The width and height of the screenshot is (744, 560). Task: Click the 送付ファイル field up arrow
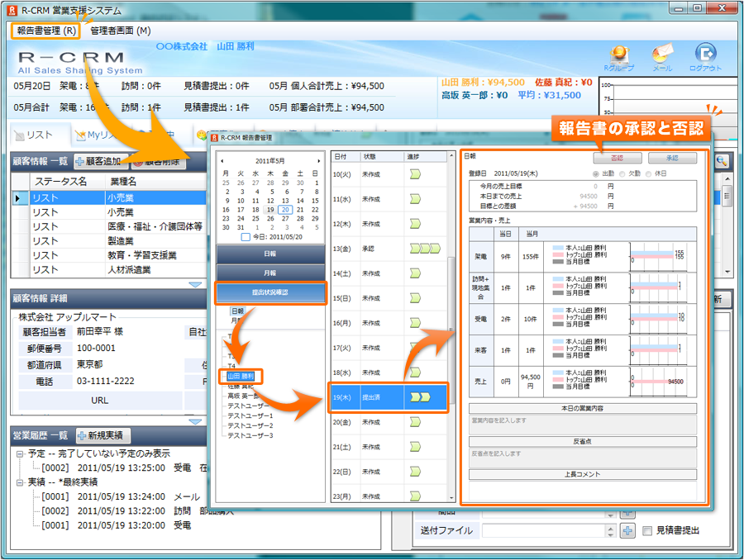611,528
